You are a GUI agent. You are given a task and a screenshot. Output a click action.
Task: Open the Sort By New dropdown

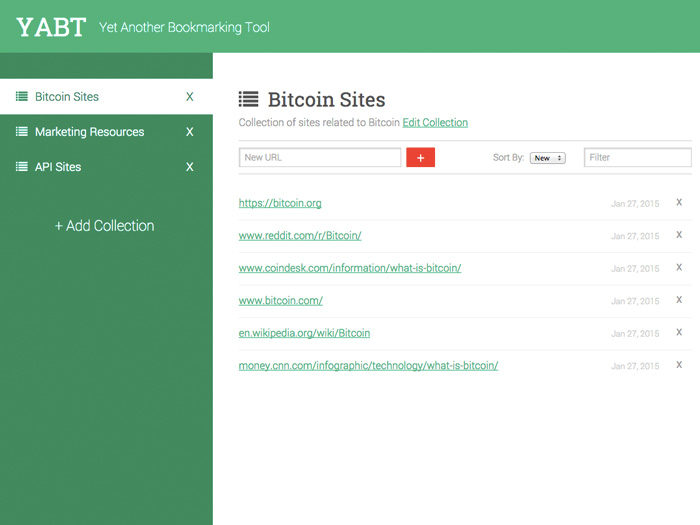548,158
